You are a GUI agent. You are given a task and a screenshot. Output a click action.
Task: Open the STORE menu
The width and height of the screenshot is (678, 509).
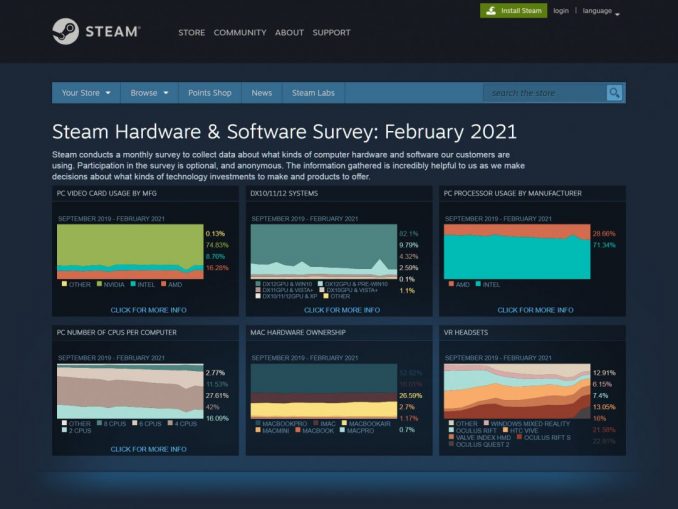pyautogui.click(x=192, y=32)
